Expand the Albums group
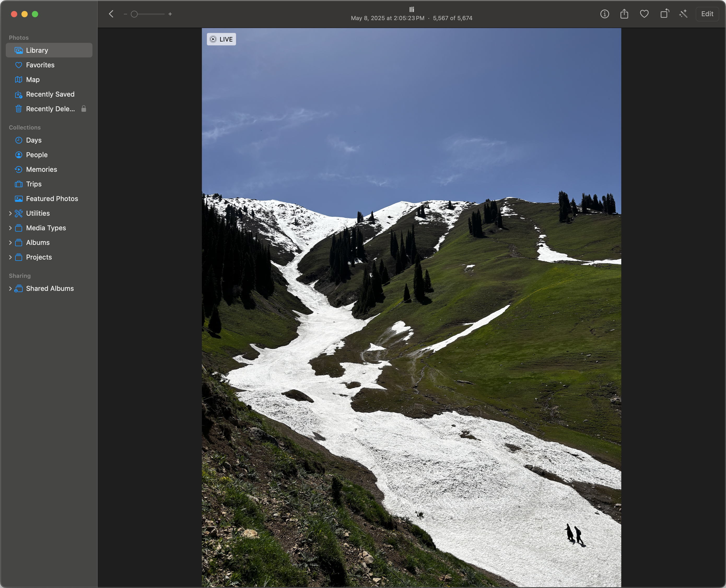 click(x=10, y=243)
